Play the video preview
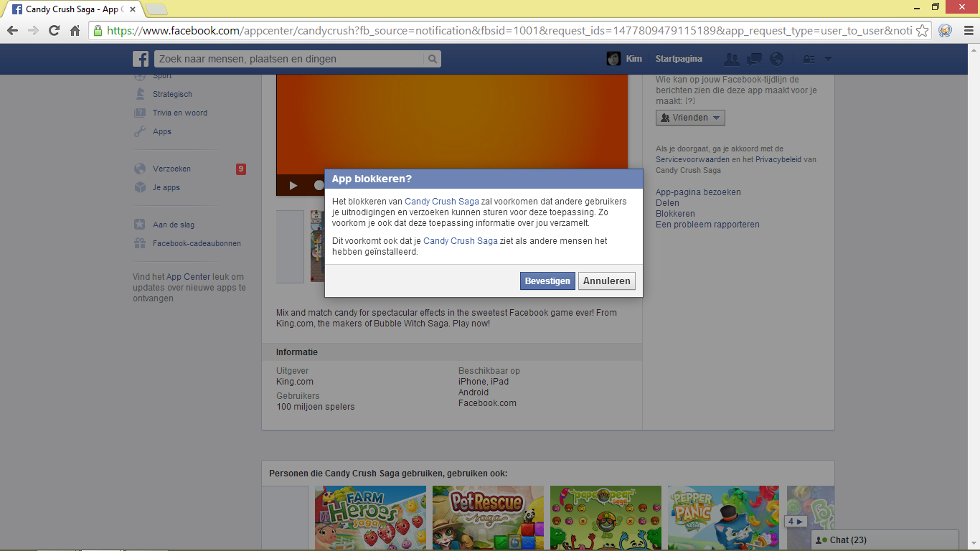 click(x=293, y=185)
